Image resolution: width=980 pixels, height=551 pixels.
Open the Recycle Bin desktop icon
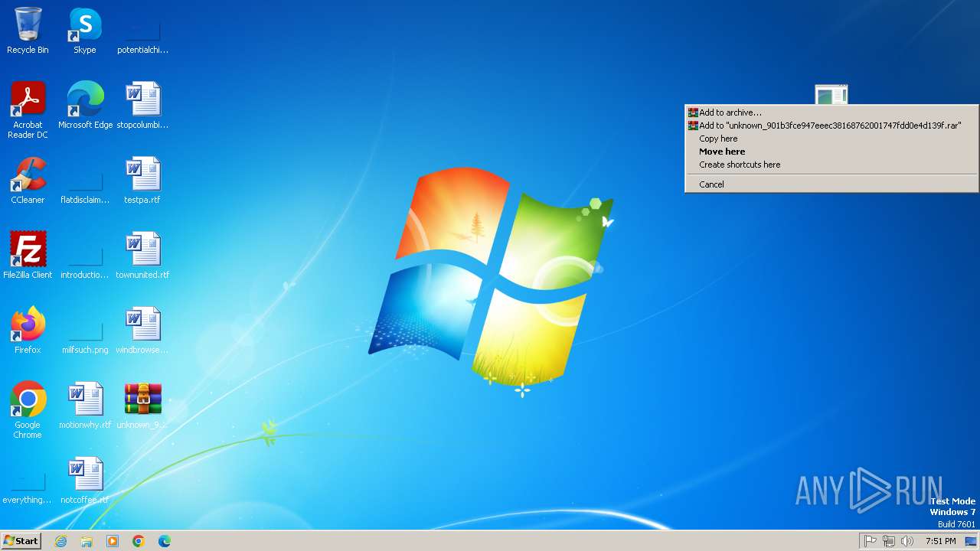[x=28, y=31]
